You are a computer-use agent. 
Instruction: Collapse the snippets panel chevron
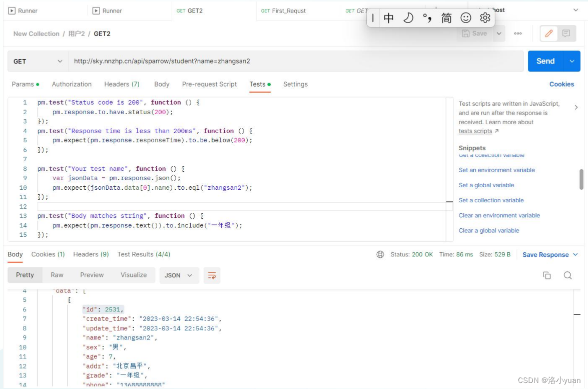576,108
